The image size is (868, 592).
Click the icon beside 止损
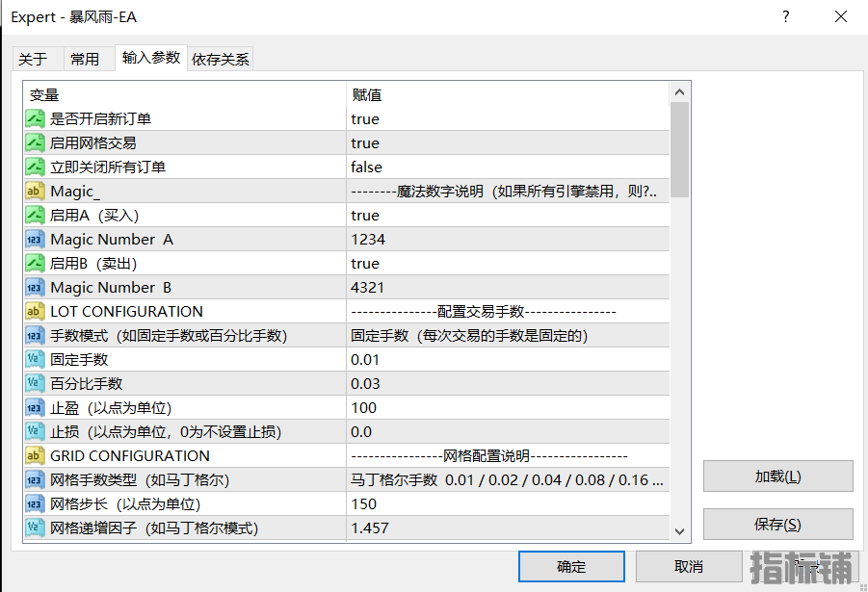pyautogui.click(x=35, y=431)
